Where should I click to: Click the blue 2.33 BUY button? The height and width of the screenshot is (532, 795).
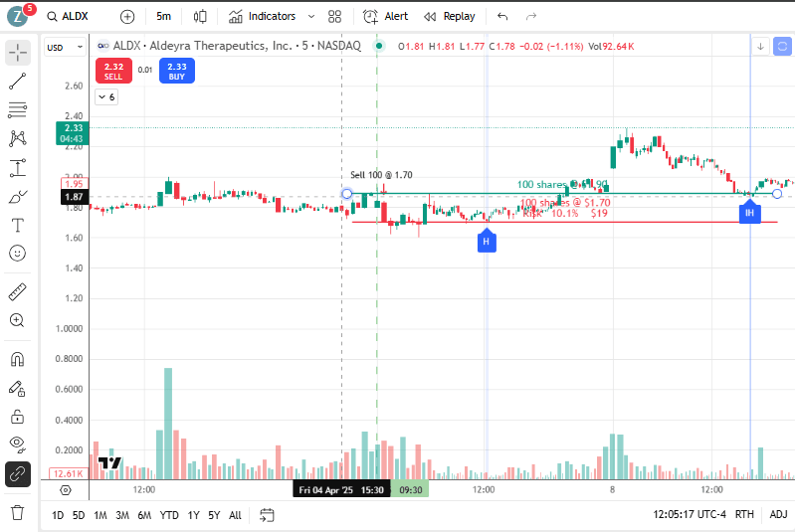coord(176,71)
